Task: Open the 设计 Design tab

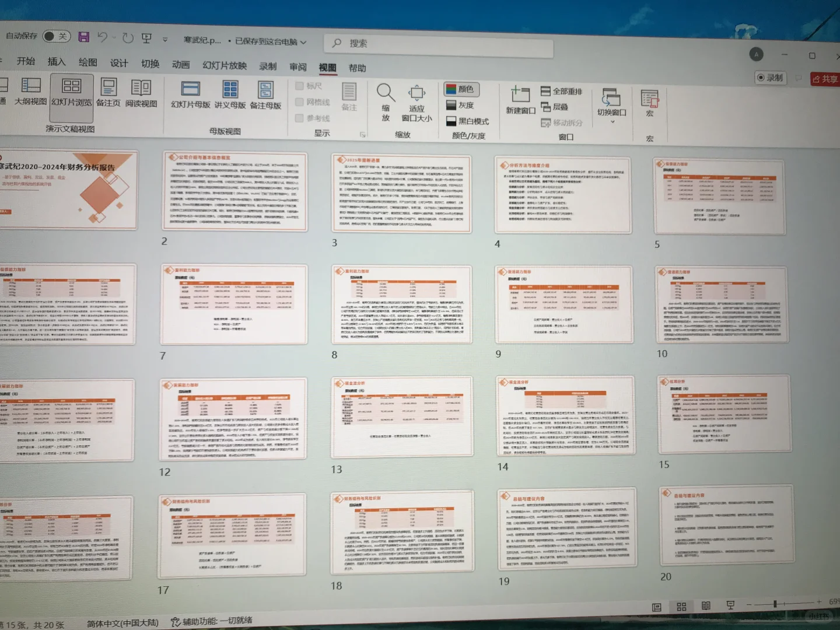Action: coord(119,63)
